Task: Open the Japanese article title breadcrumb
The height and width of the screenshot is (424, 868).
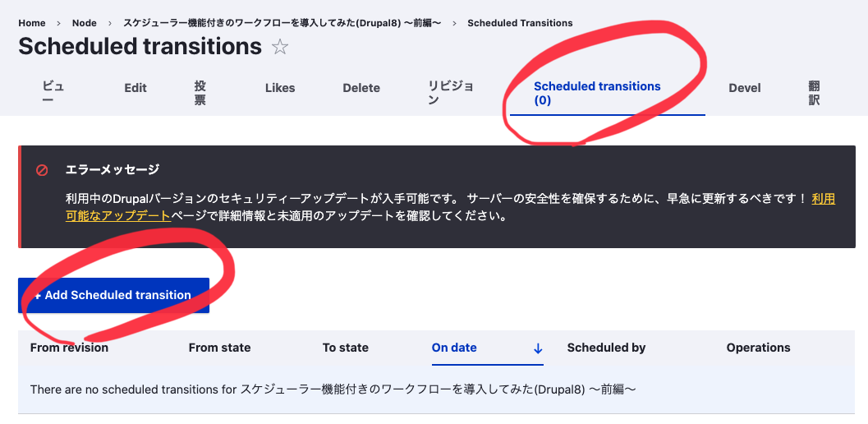Action: coord(282,23)
